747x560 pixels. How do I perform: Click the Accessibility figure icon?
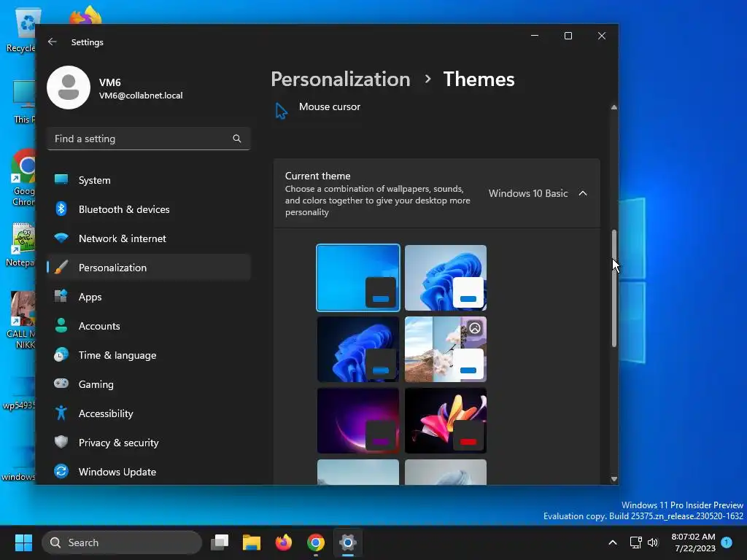(x=61, y=413)
